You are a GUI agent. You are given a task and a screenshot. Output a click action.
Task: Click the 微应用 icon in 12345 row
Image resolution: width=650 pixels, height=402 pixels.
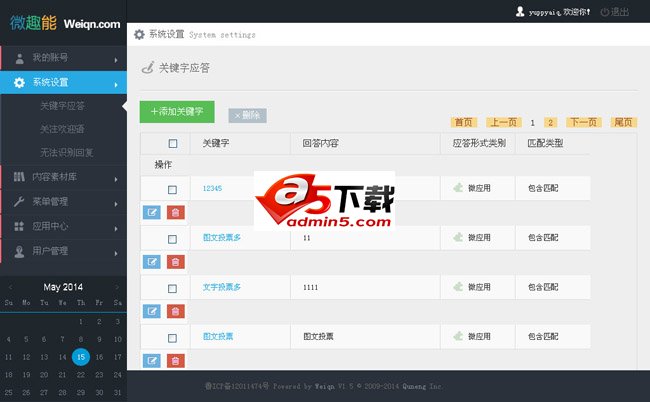[x=458, y=188]
